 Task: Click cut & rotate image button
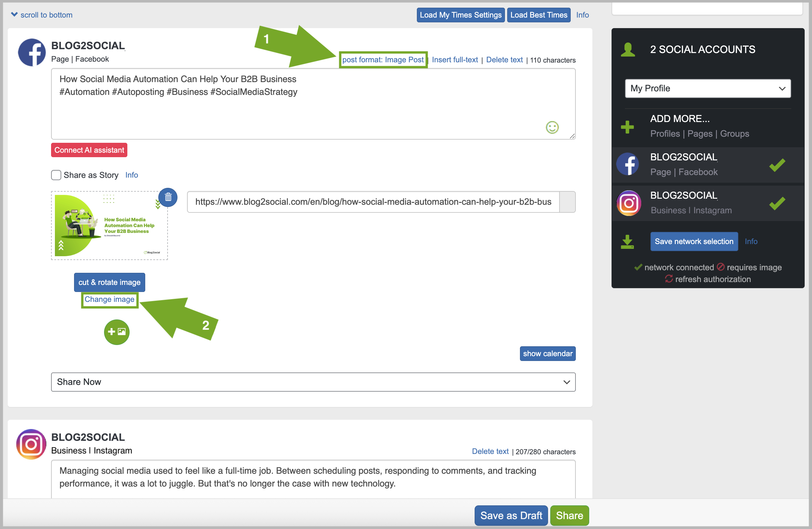click(x=109, y=282)
